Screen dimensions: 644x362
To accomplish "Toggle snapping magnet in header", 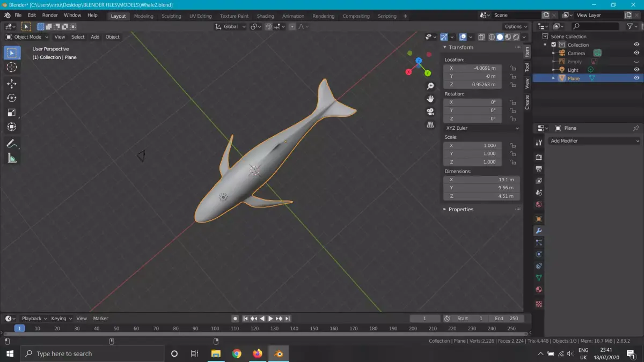I will pos(268,26).
